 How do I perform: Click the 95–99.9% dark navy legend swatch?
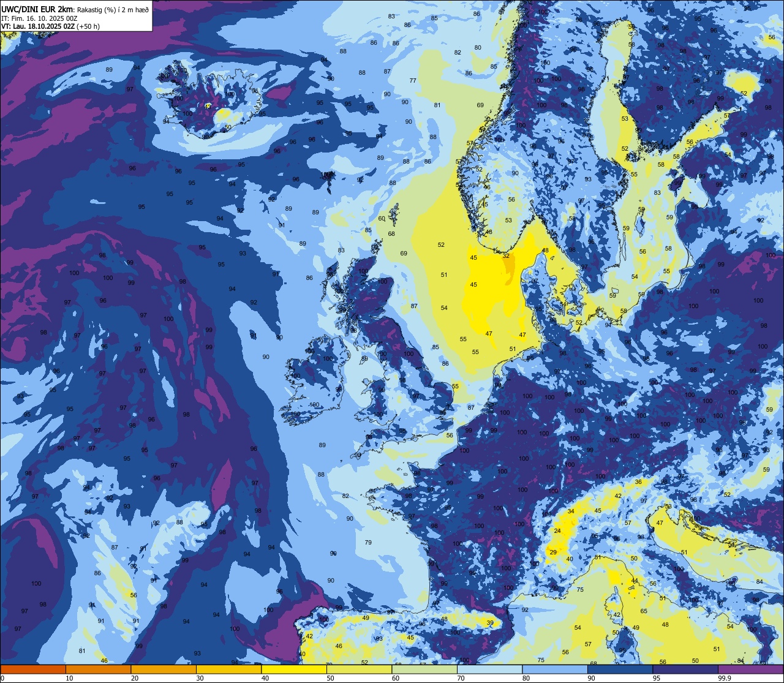(x=685, y=669)
